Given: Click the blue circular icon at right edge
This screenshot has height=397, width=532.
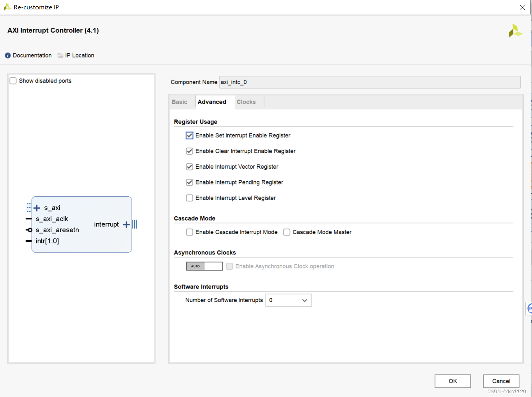Looking at the screenshot, I should pos(529,308).
